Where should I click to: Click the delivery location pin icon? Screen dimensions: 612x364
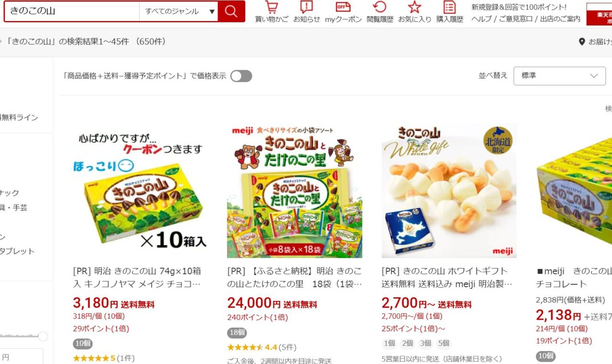[x=582, y=42]
